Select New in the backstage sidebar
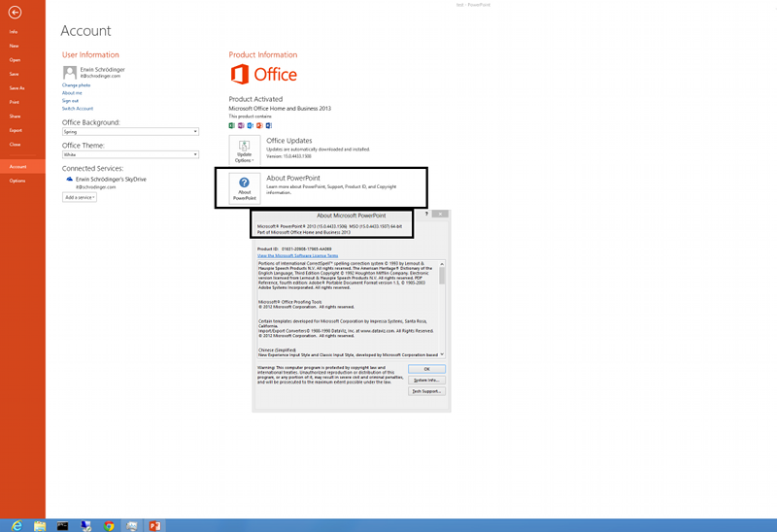 14,46
